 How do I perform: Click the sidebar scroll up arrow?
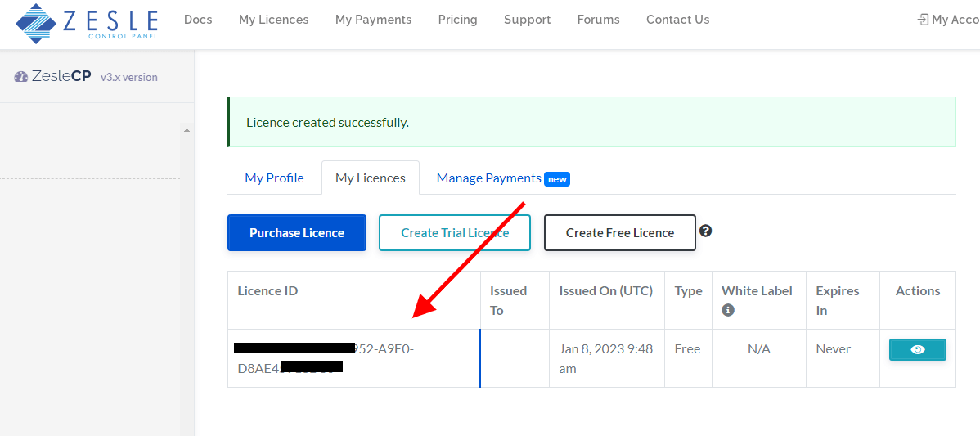(187, 130)
